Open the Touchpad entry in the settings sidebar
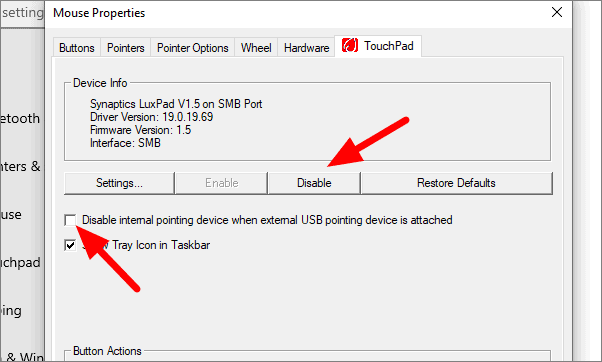This screenshot has height=362, width=602. click(20, 262)
